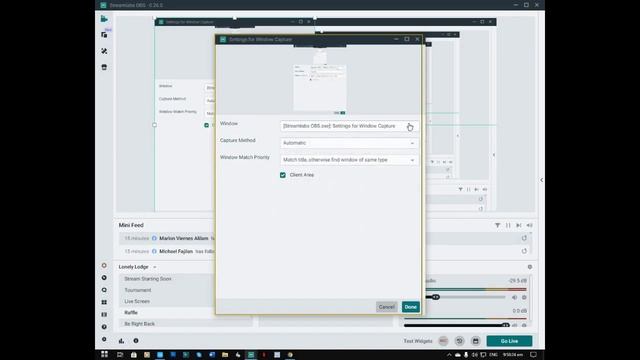Open the Windows Start menu
640x360 pixels.
tap(104, 354)
